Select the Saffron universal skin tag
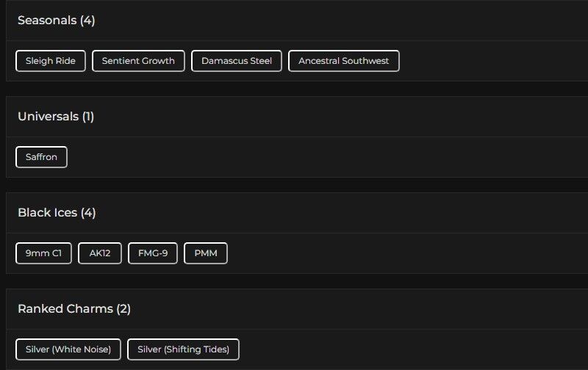The width and height of the screenshot is (588, 370). pos(41,157)
